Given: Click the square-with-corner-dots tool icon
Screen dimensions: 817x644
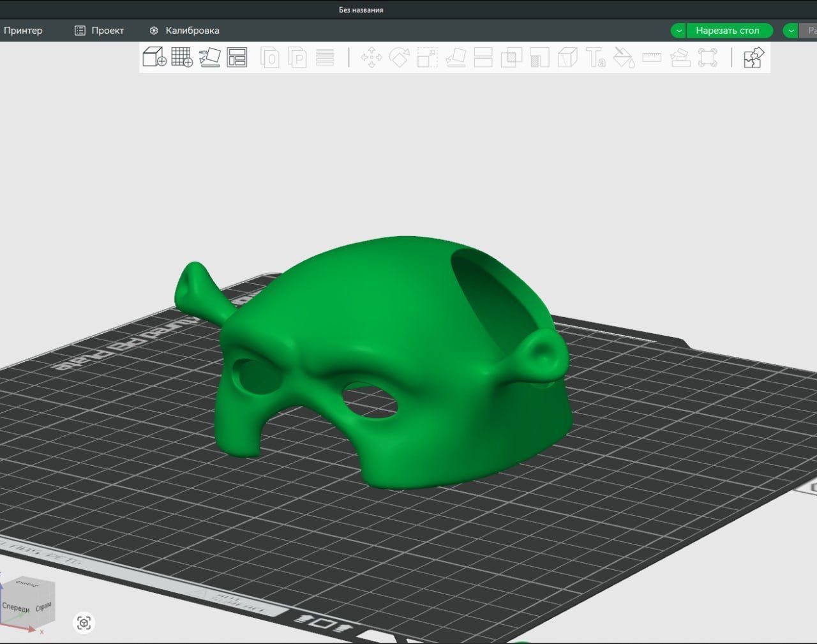Looking at the screenshot, I should 708,57.
